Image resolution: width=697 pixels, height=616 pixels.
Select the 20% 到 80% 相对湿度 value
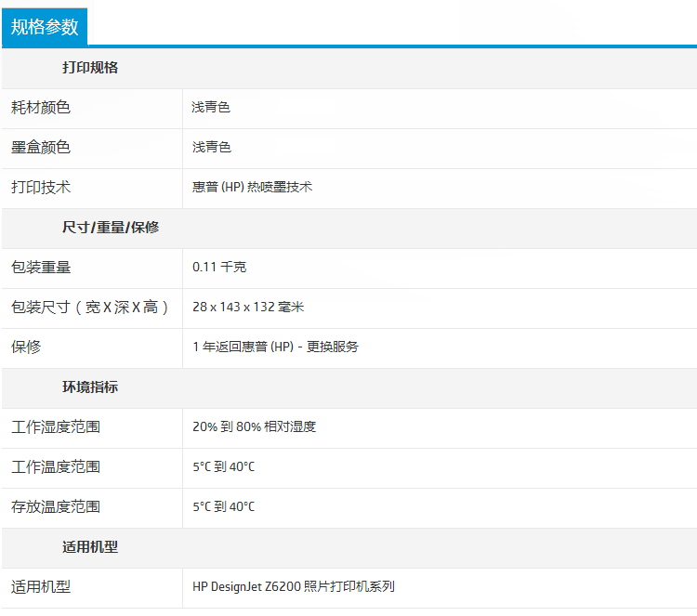[x=254, y=426]
